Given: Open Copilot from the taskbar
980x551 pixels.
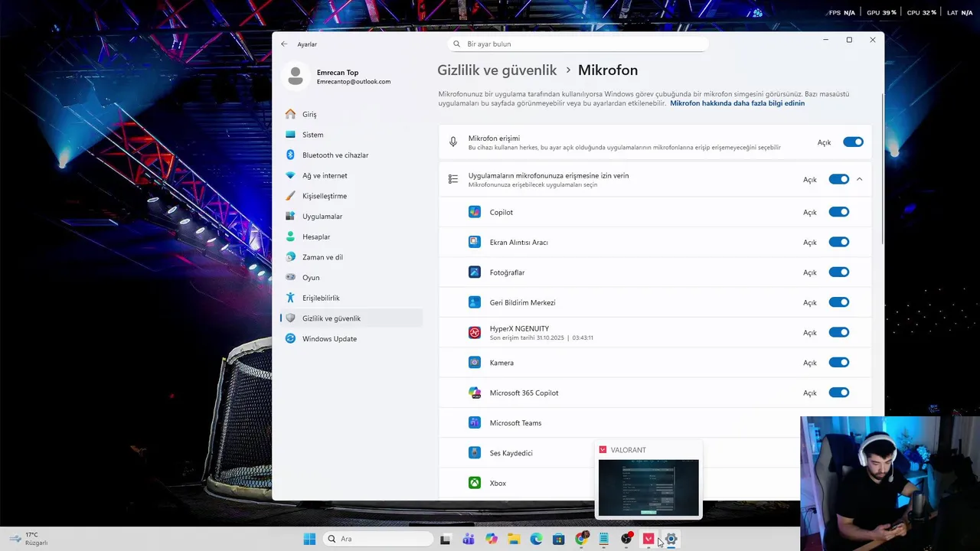Looking at the screenshot, I should click(x=491, y=539).
